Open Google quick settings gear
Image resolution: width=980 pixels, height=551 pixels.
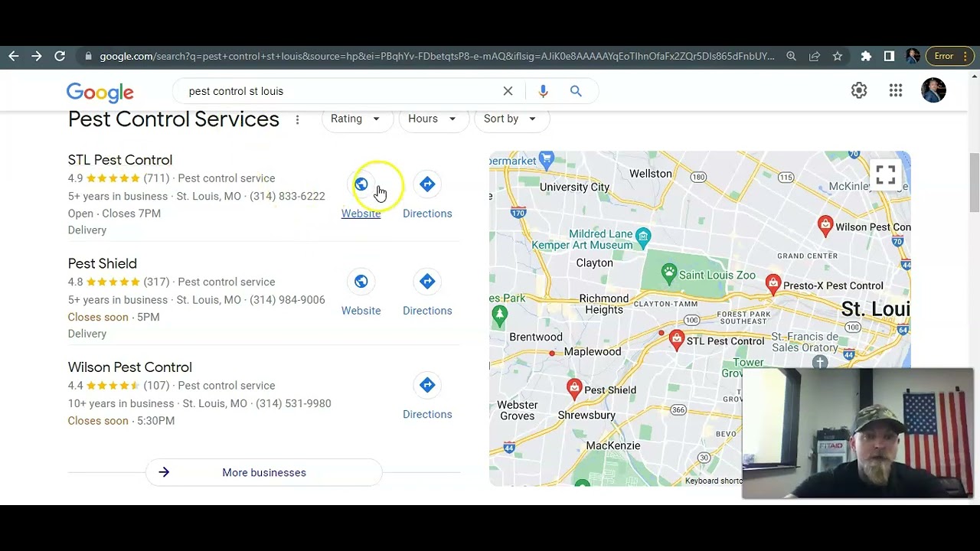click(x=859, y=90)
